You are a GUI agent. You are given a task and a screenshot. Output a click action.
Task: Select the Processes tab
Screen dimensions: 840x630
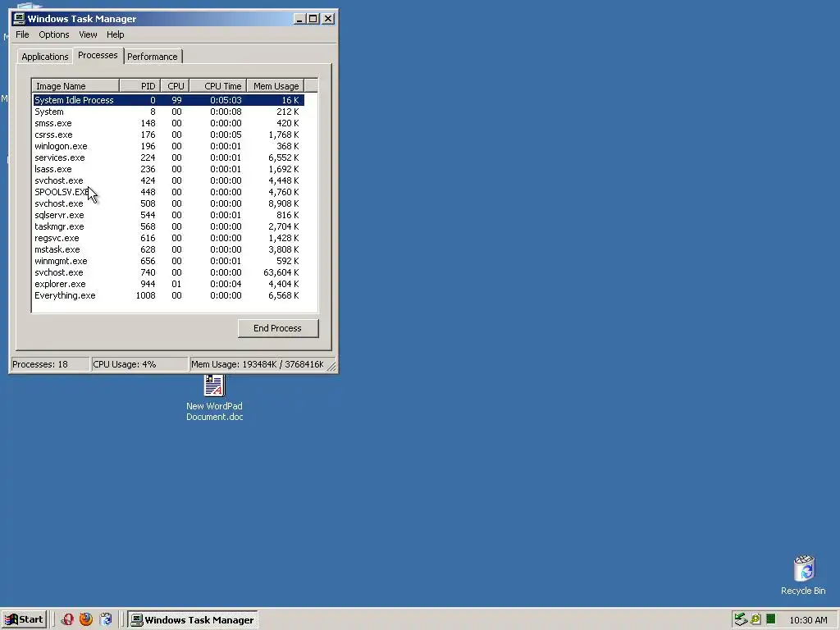pos(98,55)
